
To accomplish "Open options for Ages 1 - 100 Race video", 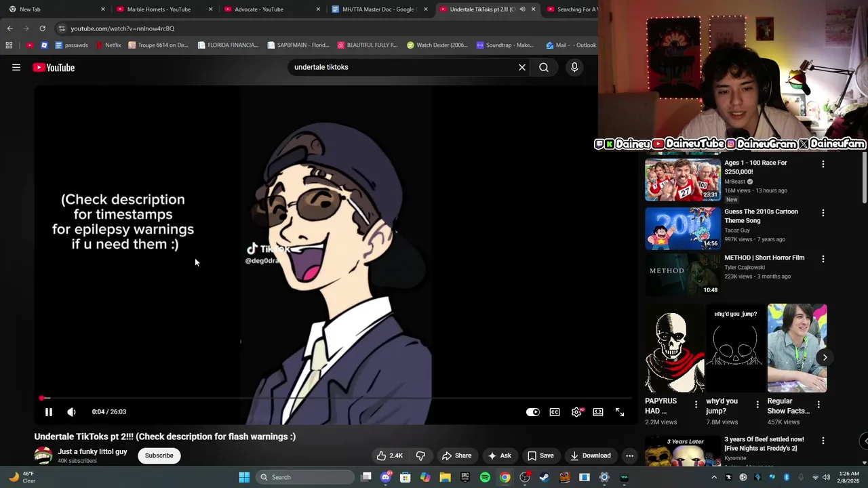I will (x=823, y=164).
